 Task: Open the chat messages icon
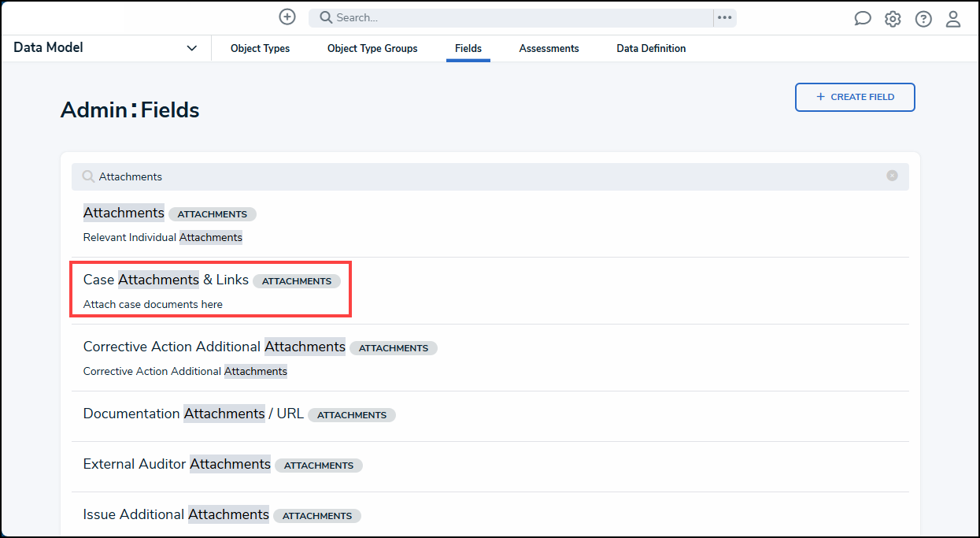(x=863, y=19)
